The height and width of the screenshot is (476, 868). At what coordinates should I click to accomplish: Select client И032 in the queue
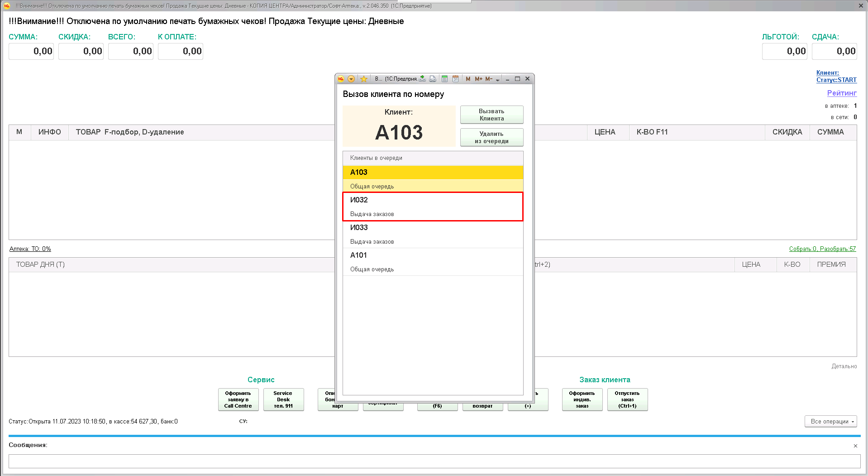click(x=433, y=207)
